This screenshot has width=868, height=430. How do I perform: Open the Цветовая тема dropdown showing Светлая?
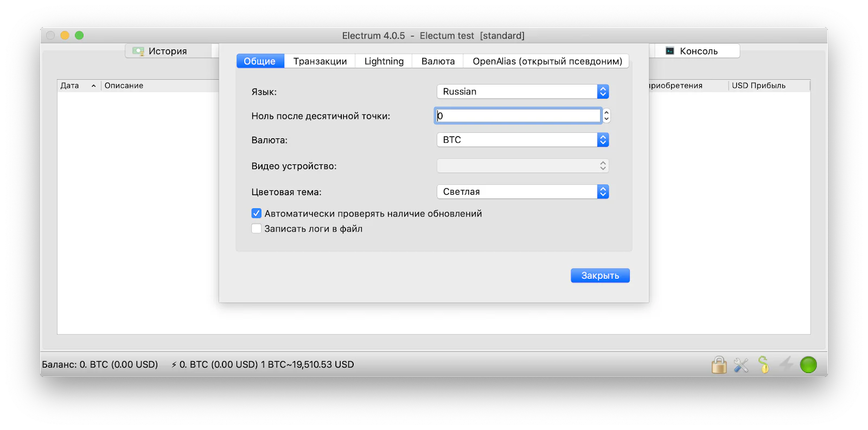point(523,192)
